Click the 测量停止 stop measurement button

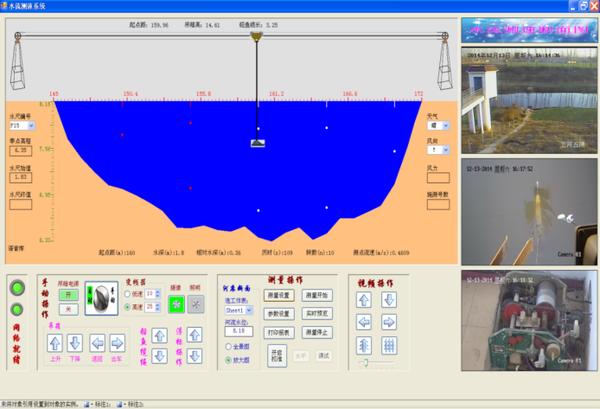pyautogui.click(x=317, y=332)
